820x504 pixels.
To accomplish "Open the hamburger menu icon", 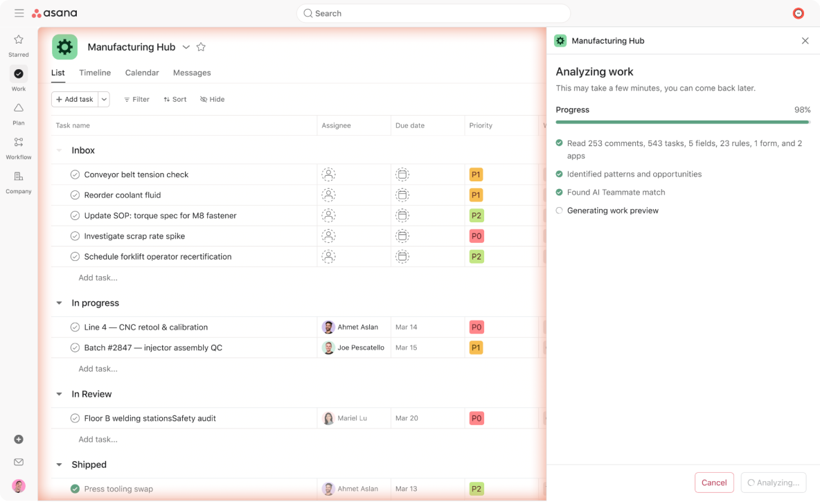I will (x=19, y=13).
